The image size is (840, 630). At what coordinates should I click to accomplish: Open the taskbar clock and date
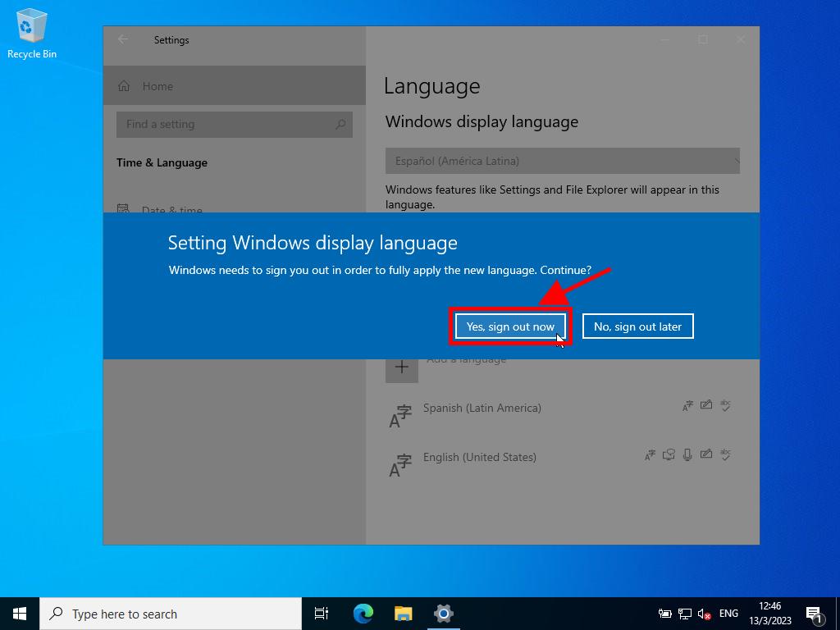click(x=770, y=614)
